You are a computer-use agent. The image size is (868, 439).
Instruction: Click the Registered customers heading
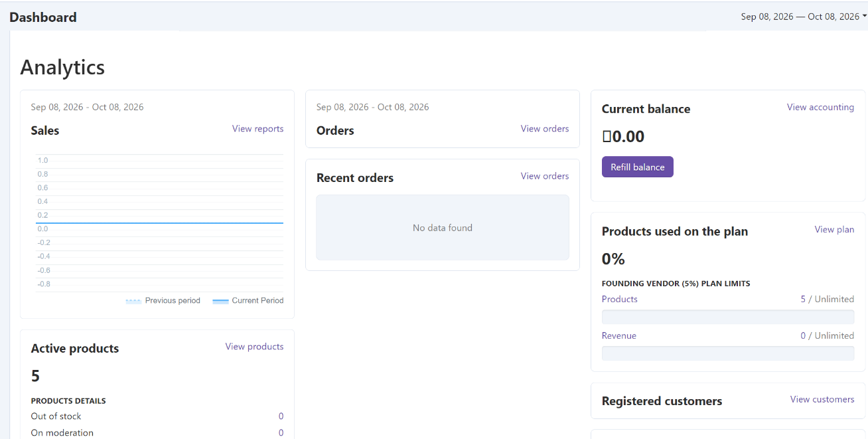(x=662, y=401)
